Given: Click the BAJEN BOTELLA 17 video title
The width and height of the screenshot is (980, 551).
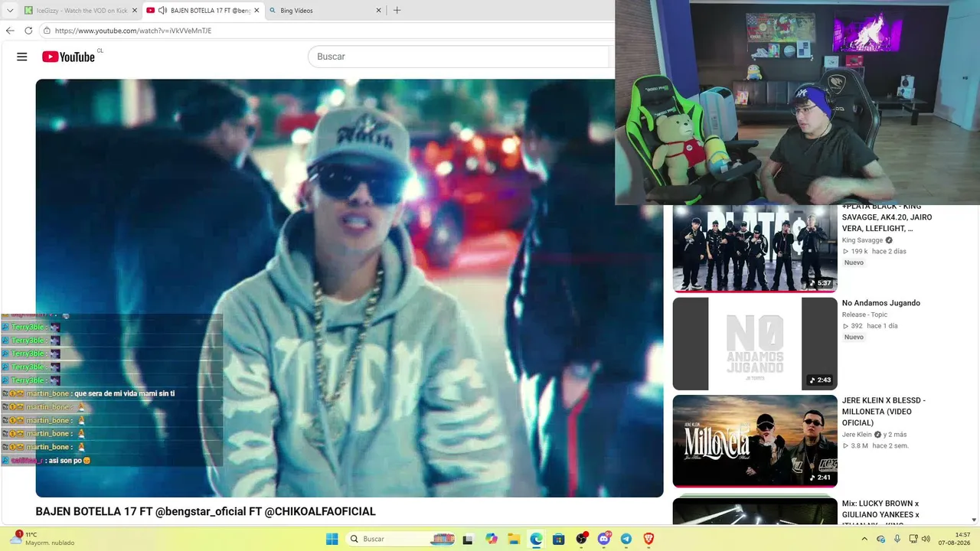Looking at the screenshot, I should (205, 511).
